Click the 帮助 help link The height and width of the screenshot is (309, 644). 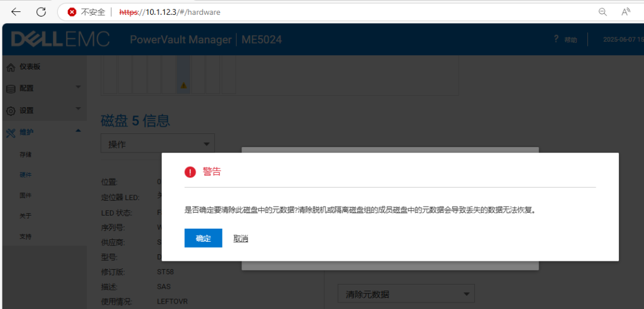pyautogui.click(x=571, y=40)
